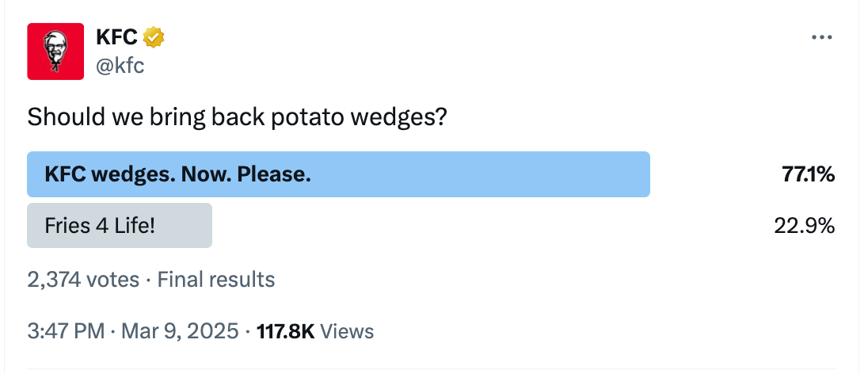868x374 pixels.
Task: Click the 117.8K view count number
Action: (286, 331)
